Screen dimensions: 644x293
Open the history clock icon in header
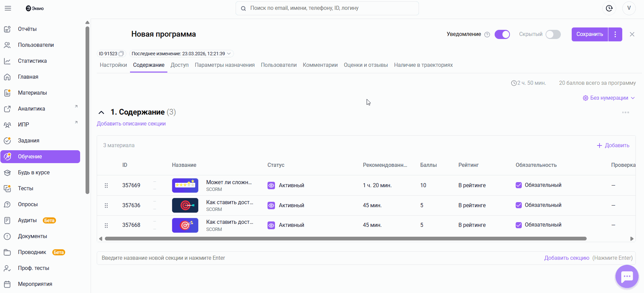(609, 8)
